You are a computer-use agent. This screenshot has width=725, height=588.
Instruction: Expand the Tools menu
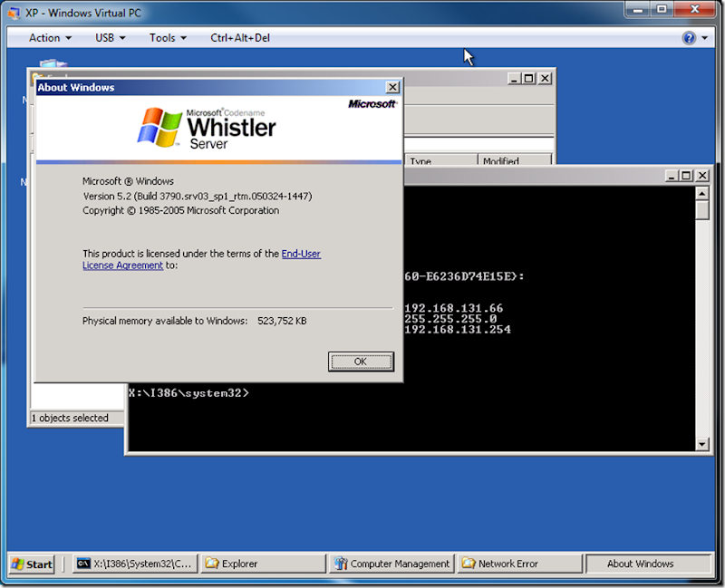[x=168, y=38]
